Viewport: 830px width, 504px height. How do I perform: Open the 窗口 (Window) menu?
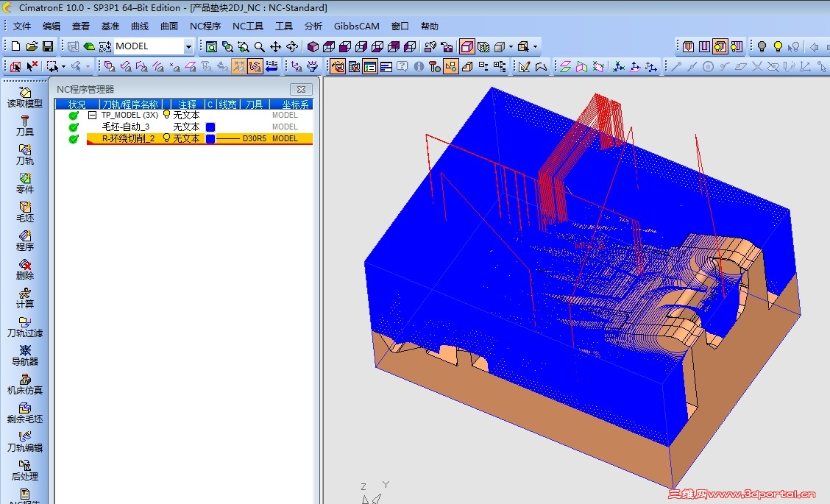click(400, 26)
